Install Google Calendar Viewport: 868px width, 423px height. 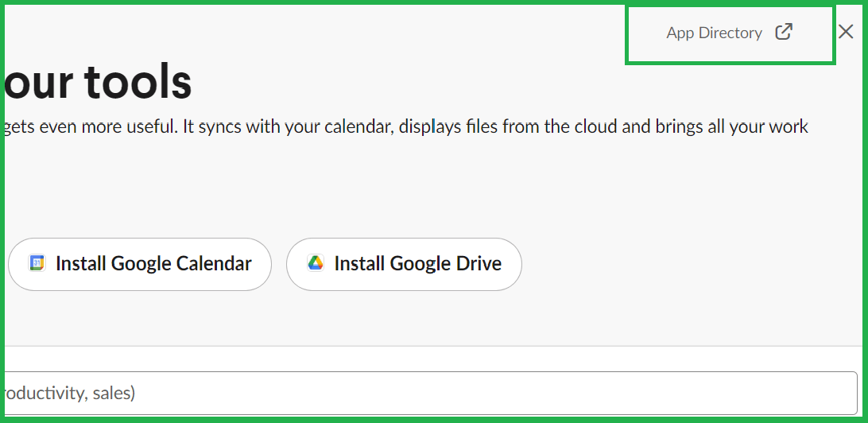click(x=140, y=264)
